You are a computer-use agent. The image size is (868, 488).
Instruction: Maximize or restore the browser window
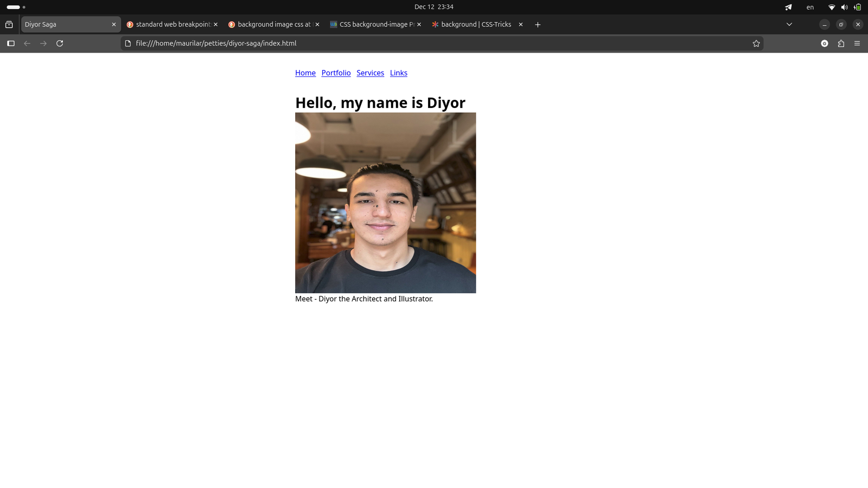(x=841, y=24)
